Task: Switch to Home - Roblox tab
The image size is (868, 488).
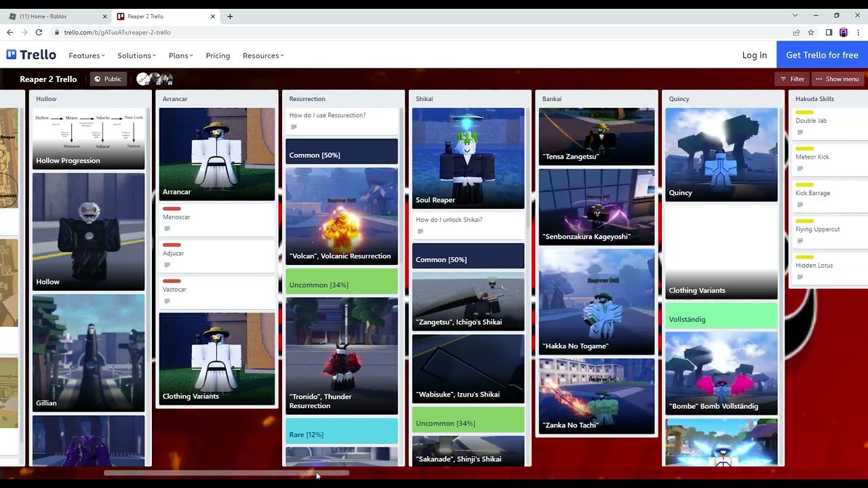Action: pos(57,16)
